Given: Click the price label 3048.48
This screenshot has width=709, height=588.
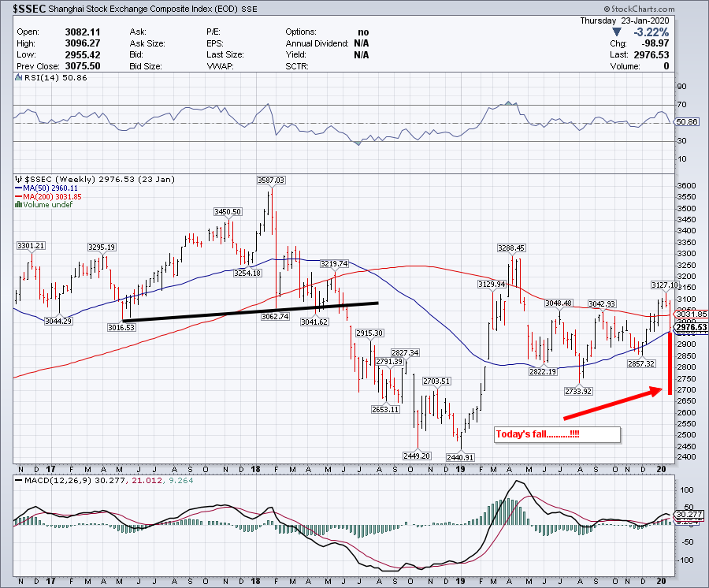Looking at the screenshot, I should (x=559, y=303).
